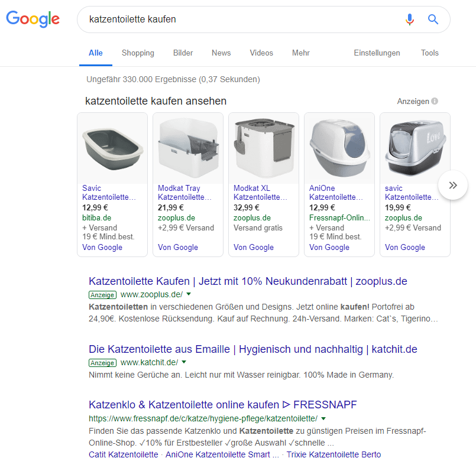The height and width of the screenshot is (471, 476).
Task: Click Von Google under savic 19,99 € card
Action: (404, 248)
